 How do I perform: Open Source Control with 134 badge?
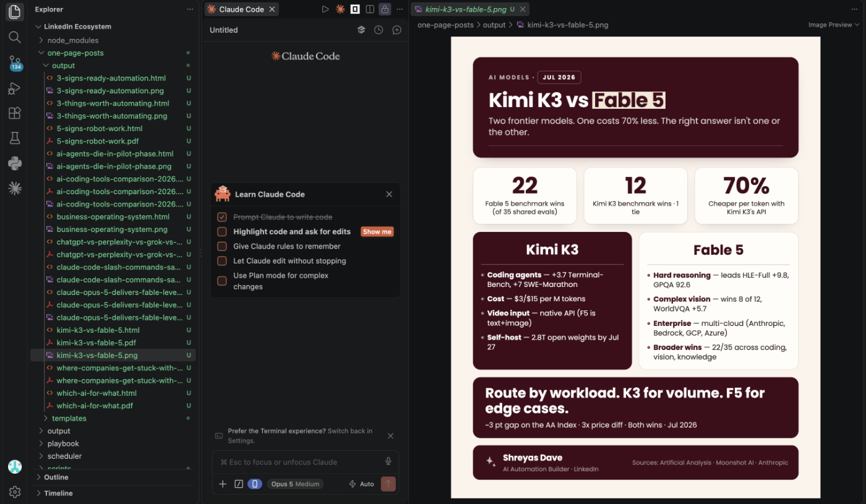click(15, 63)
